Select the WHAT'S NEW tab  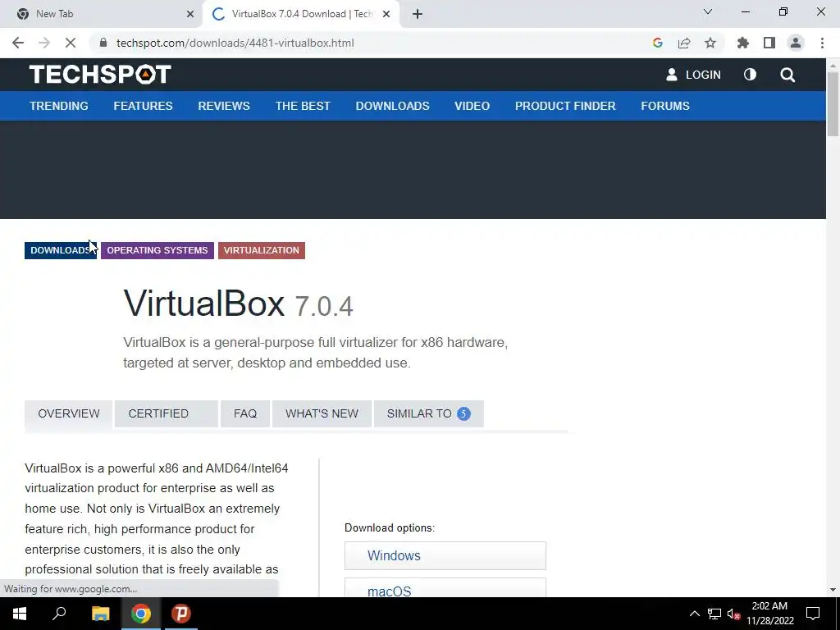pyautogui.click(x=322, y=413)
